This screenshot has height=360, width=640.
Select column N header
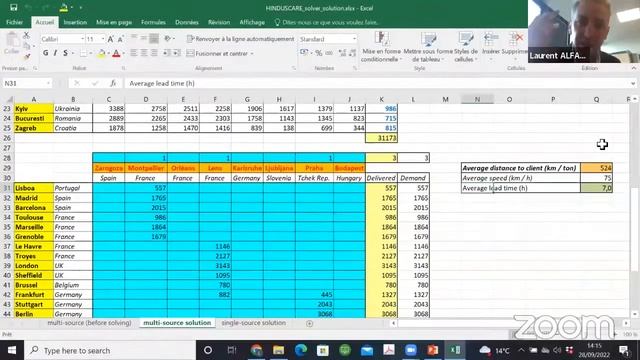point(477,99)
